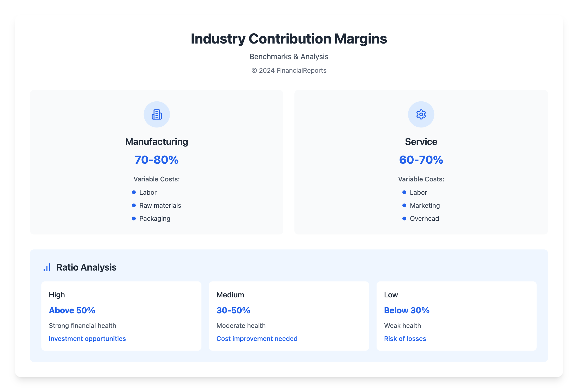Click the Packaging bullet item
This screenshot has height=392, width=578.
point(155,218)
